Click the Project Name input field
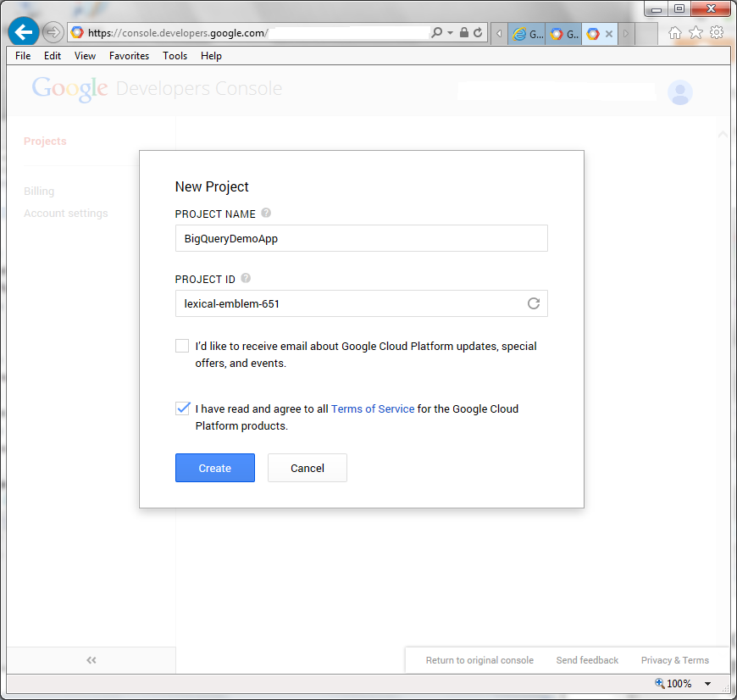737x700 pixels. [x=362, y=238]
